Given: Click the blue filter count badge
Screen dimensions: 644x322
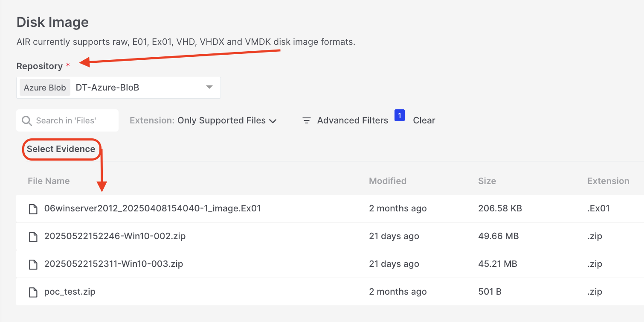Looking at the screenshot, I should 400,115.
